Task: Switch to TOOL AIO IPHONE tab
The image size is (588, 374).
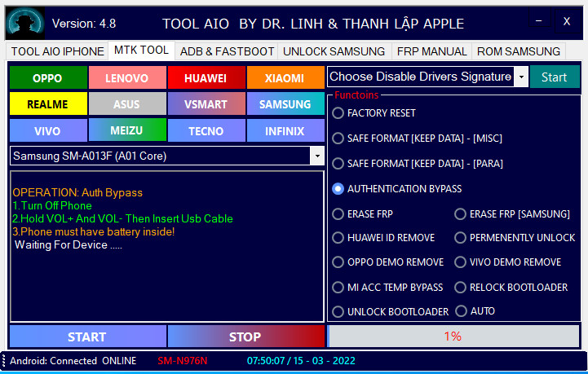Action: [57, 51]
